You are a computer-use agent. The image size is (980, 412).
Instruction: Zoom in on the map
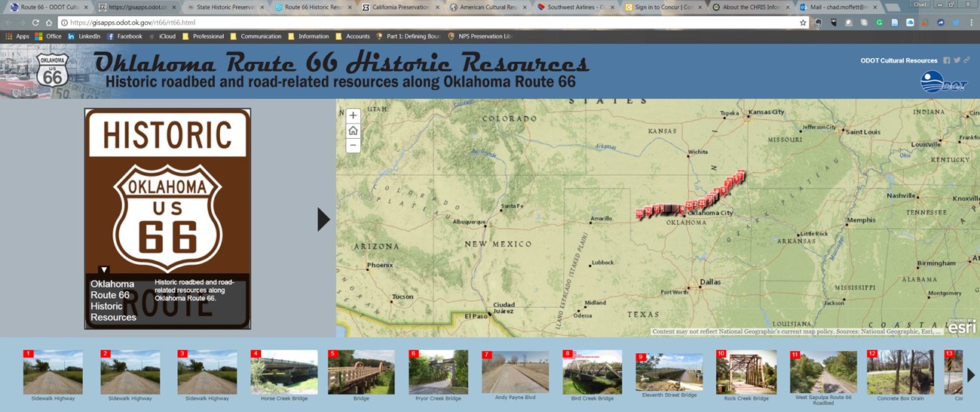[353, 115]
